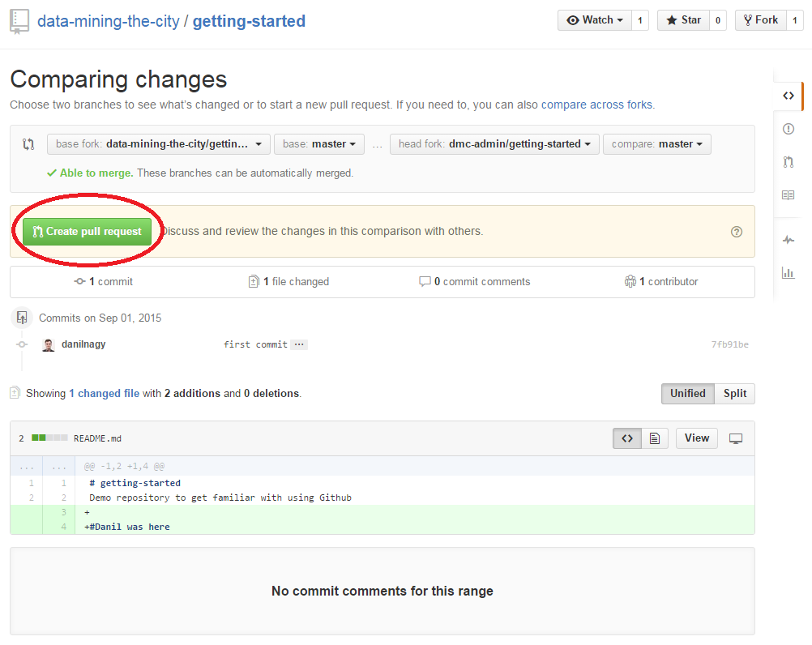Screen dimensions: 812x645
Task: Open data-mining-the-city organization link
Action: pyautogui.click(x=109, y=21)
